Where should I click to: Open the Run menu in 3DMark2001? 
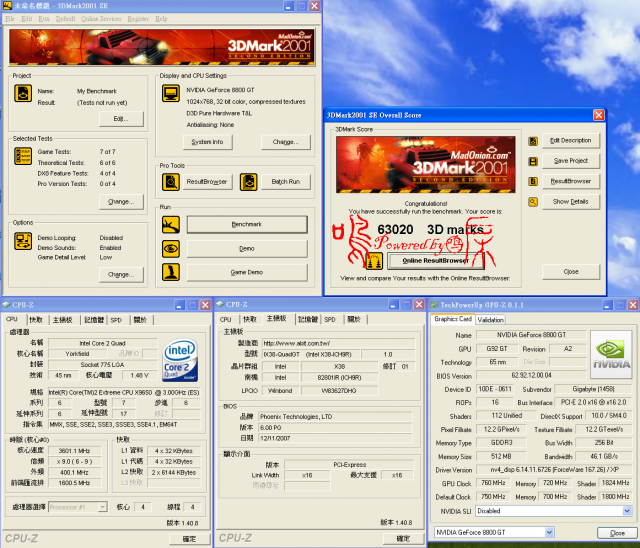(x=44, y=19)
